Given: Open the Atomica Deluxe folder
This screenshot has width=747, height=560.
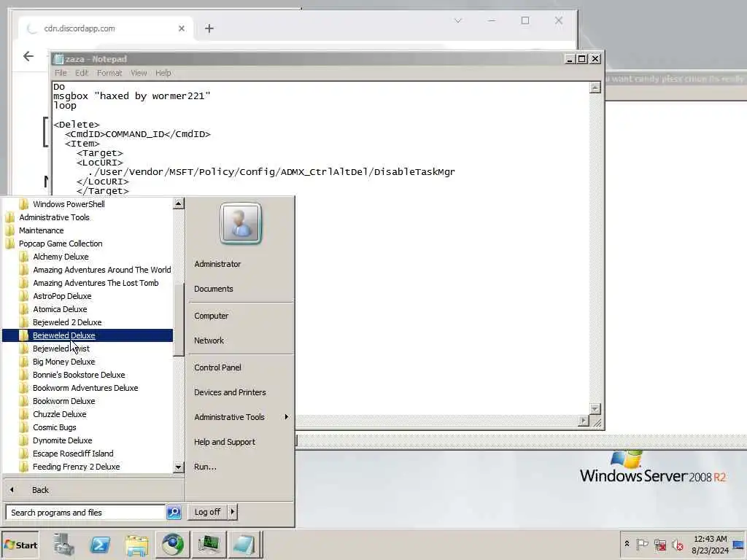Looking at the screenshot, I should pyautogui.click(x=60, y=309).
